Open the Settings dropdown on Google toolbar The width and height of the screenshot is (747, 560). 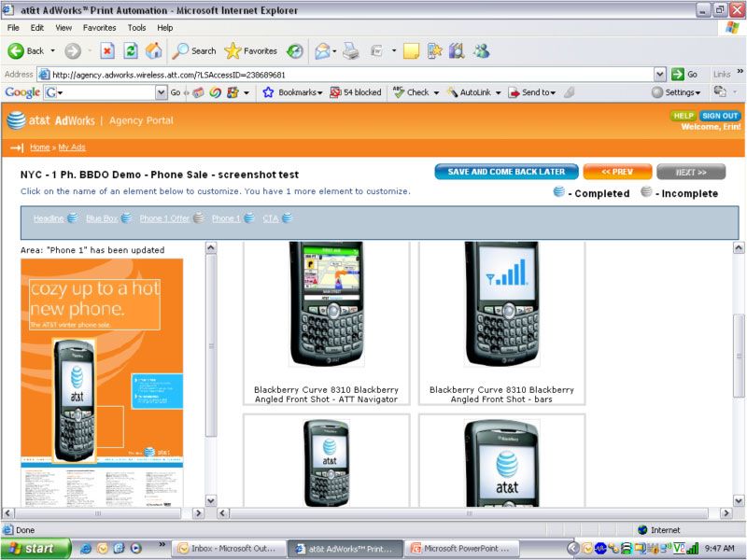(x=681, y=91)
